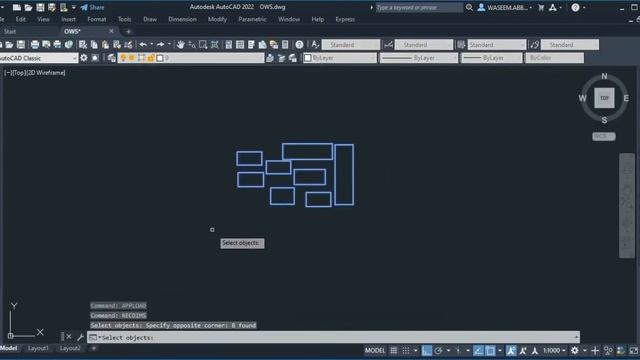Screen dimensions: 640x360
Task: Click the TOP face of the ViewCube
Action: click(604, 98)
